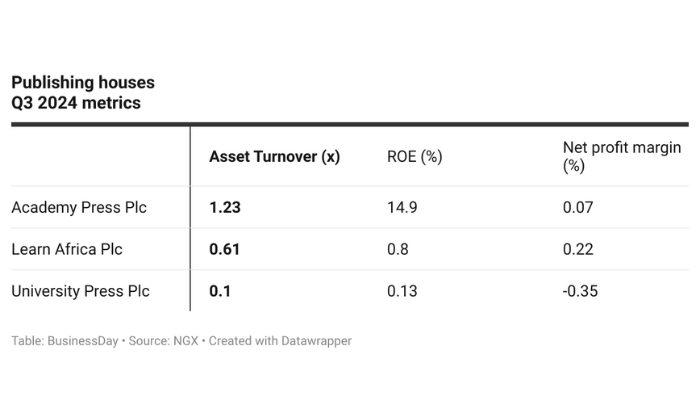Select the University Press Plc row label
Viewport: 700px width, 400px height.
point(80,291)
